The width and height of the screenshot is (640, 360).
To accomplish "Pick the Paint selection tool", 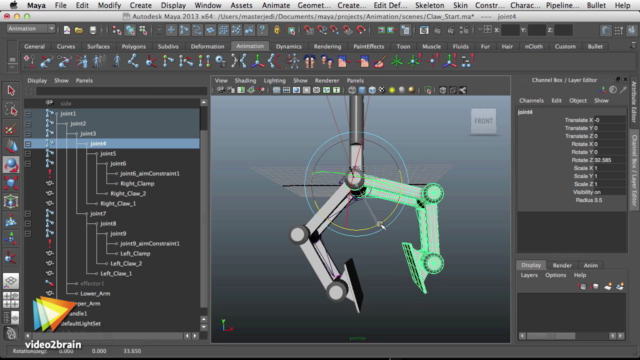I will pyautogui.click(x=11, y=128).
